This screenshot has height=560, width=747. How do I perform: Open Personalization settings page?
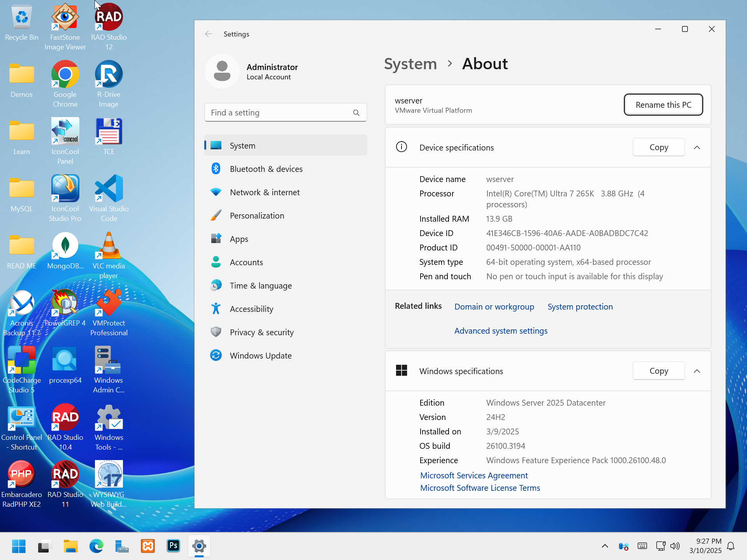(x=286, y=215)
